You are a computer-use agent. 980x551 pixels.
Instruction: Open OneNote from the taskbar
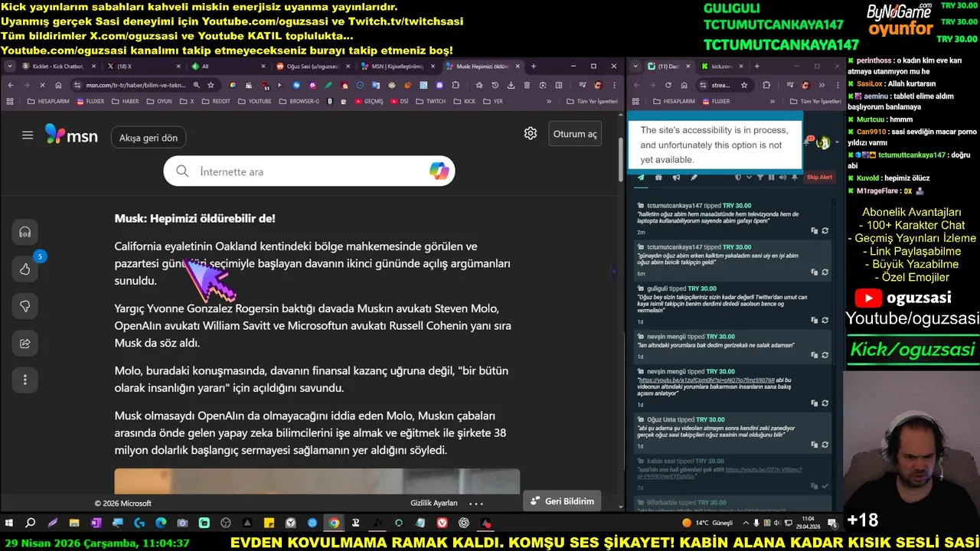[x=96, y=523]
